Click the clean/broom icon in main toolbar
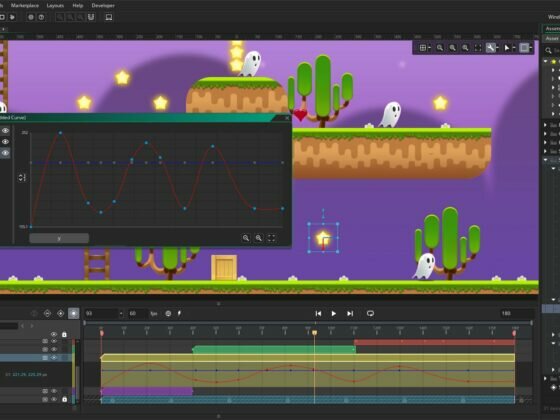Viewport: 560px width, 420px height. pos(12,17)
